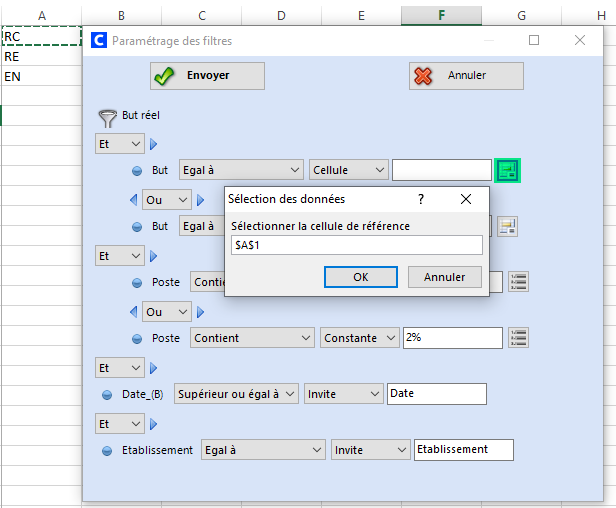Image resolution: width=616 pixels, height=508 pixels.
Task: Select the column G header in spreadsheet
Action: click(x=522, y=15)
